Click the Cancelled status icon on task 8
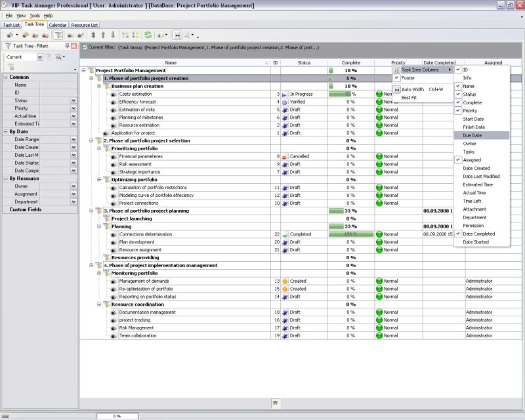Viewport: 525px width, 420px height. pos(285,157)
